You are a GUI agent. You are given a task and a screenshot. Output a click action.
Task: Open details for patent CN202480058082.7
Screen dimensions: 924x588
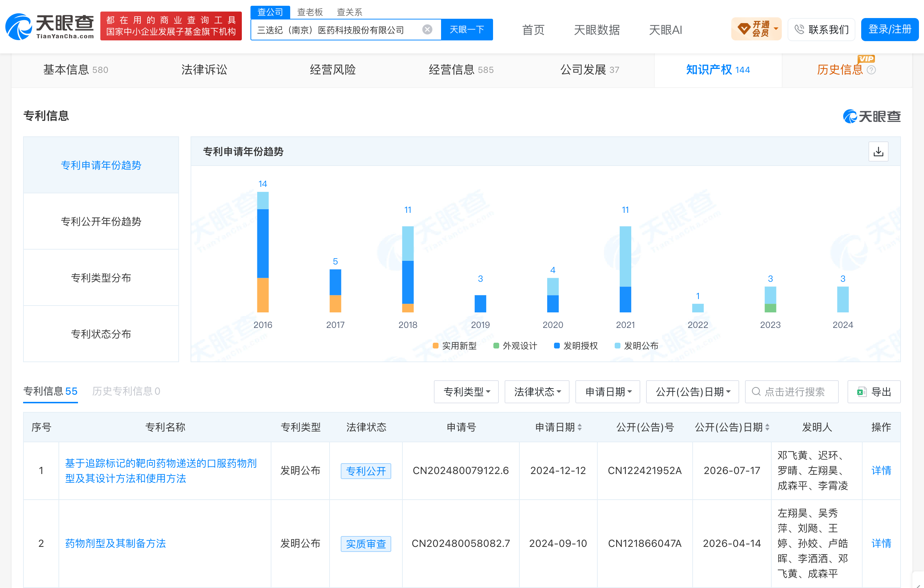[x=881, y=543]
